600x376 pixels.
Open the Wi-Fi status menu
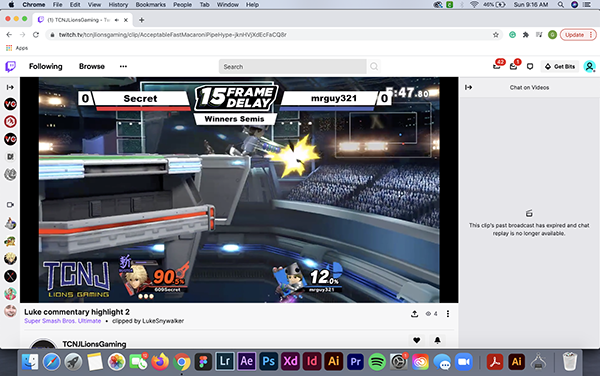tap(474, 5)
